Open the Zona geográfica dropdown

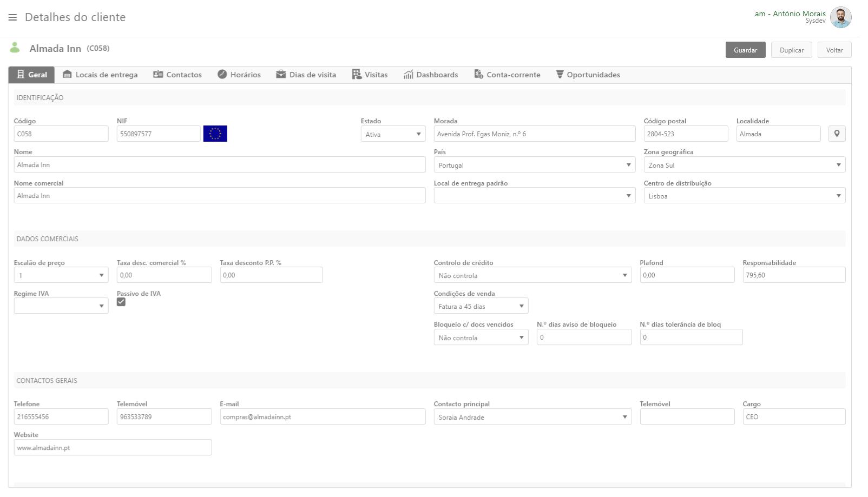744,165
